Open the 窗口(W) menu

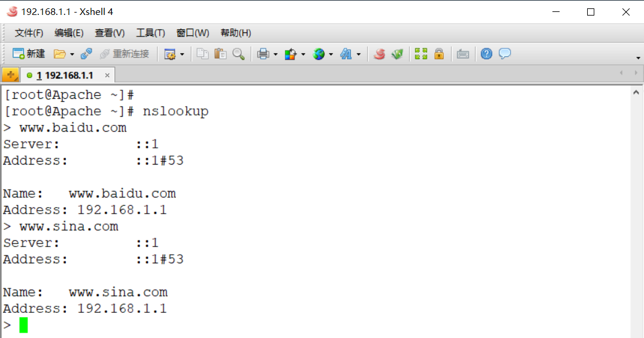(x=192, y=33)
